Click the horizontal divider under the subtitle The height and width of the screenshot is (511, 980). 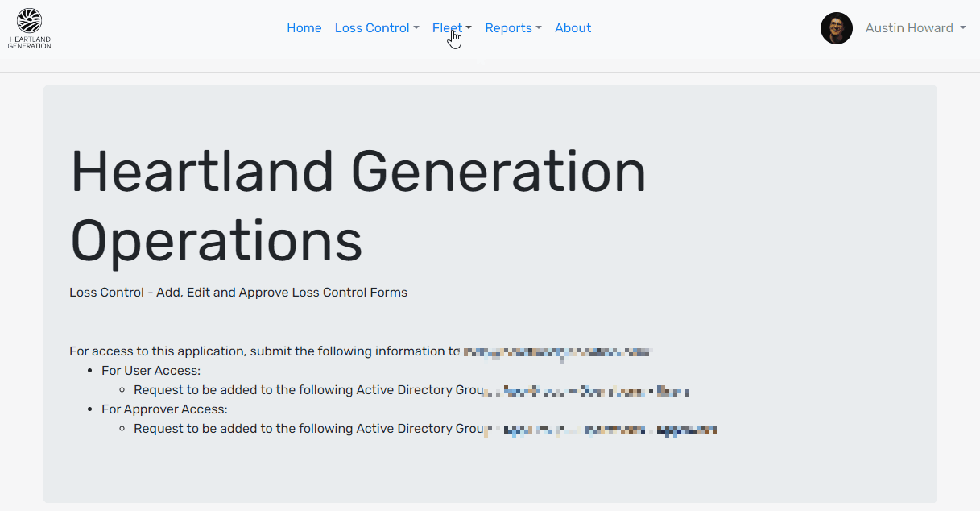[x=490, y=322]
